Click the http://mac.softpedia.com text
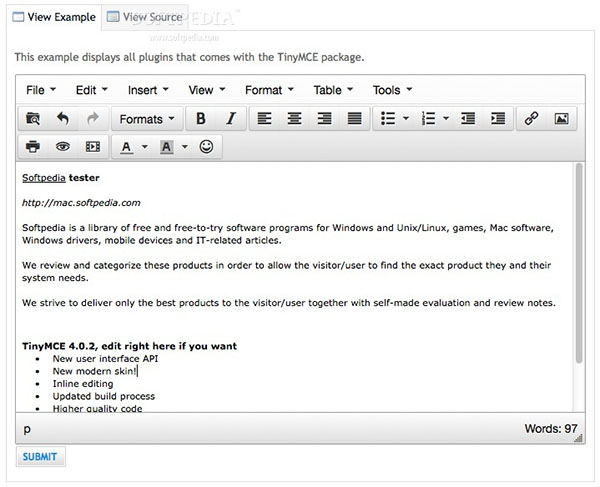600x487 pixels. click(81, 202)
